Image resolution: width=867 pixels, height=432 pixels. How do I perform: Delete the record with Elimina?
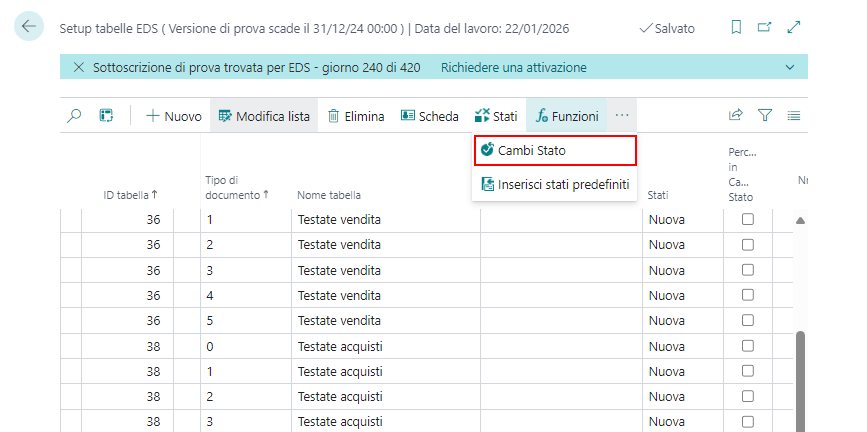[356, 116]
